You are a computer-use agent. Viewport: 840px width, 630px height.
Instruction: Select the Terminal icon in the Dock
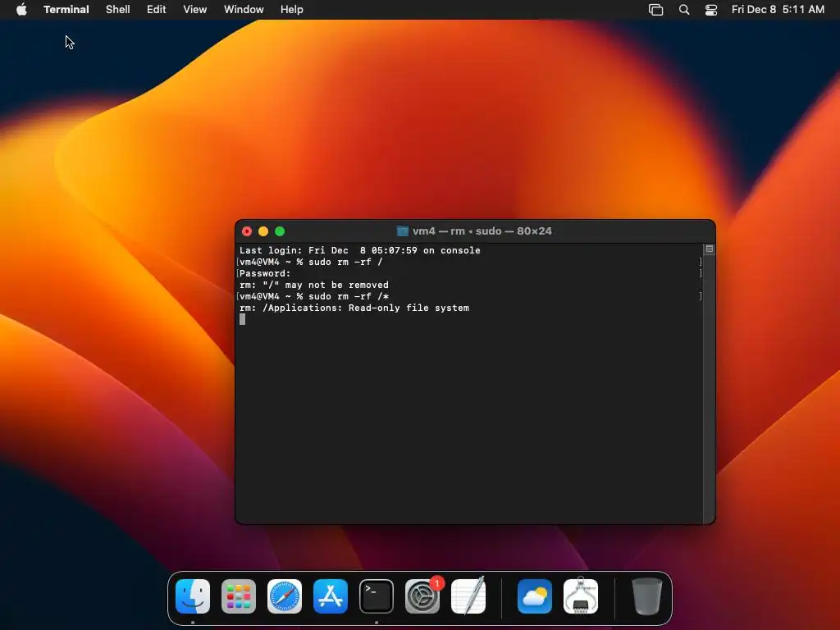(x=376, y=596)
